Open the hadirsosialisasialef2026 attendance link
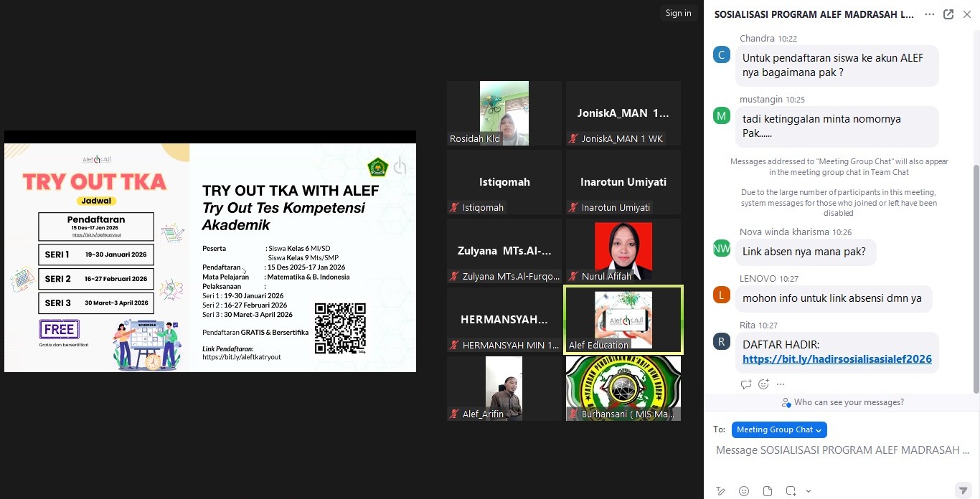980x499 pixels. click(837, 359)
